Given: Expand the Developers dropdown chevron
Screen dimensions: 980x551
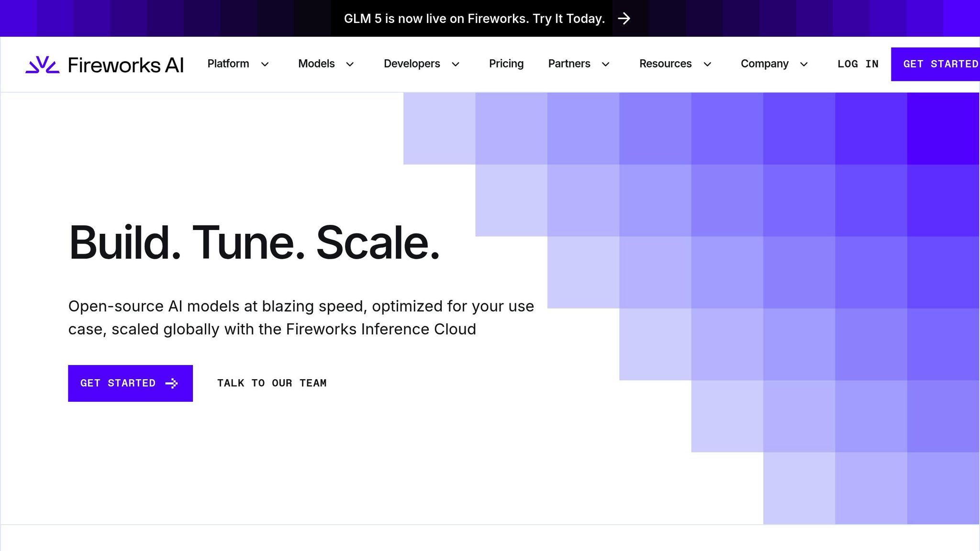Looking at the screenshot, I should click(456, 64).
